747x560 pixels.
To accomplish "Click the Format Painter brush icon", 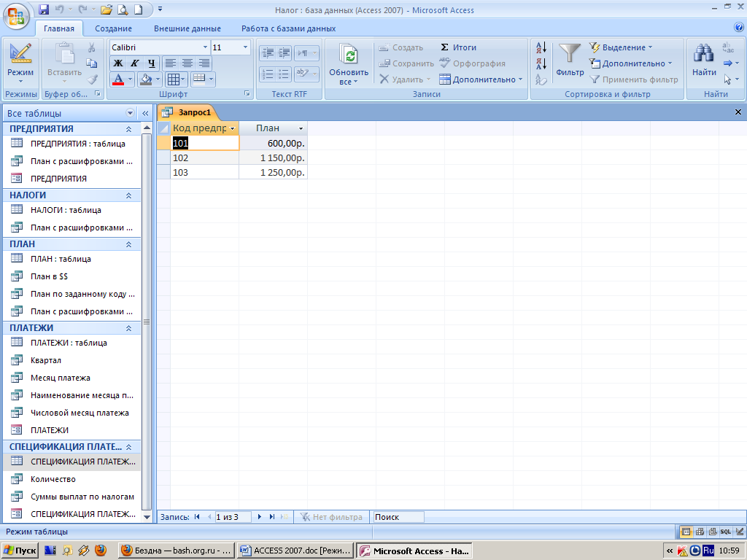I will [92, 79].
